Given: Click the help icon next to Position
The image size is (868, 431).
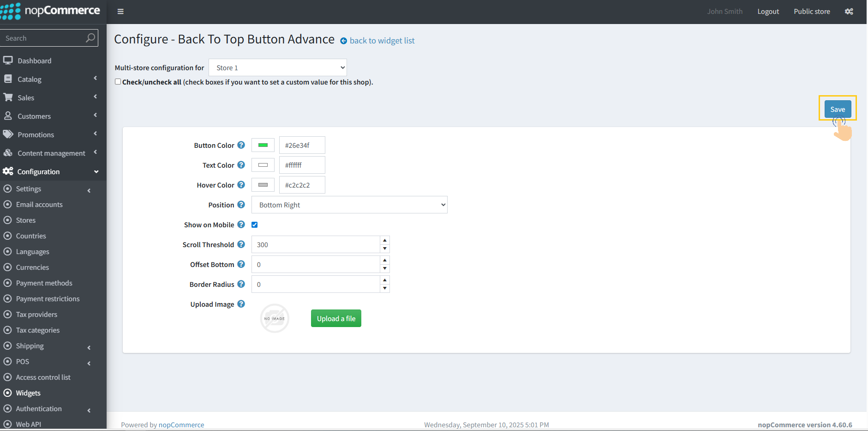Looking at the screenshot, I should pos(241,205).
